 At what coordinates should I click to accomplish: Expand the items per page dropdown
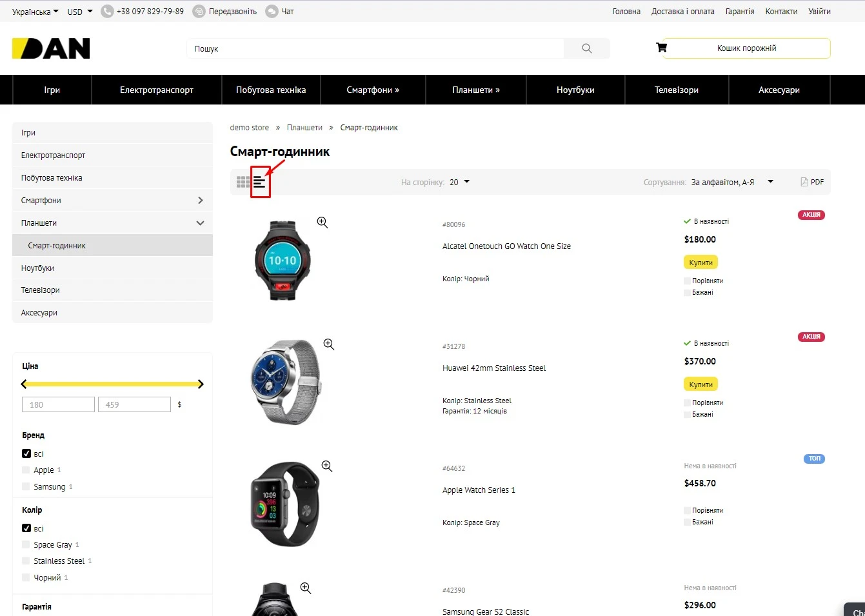pos(459,183)
